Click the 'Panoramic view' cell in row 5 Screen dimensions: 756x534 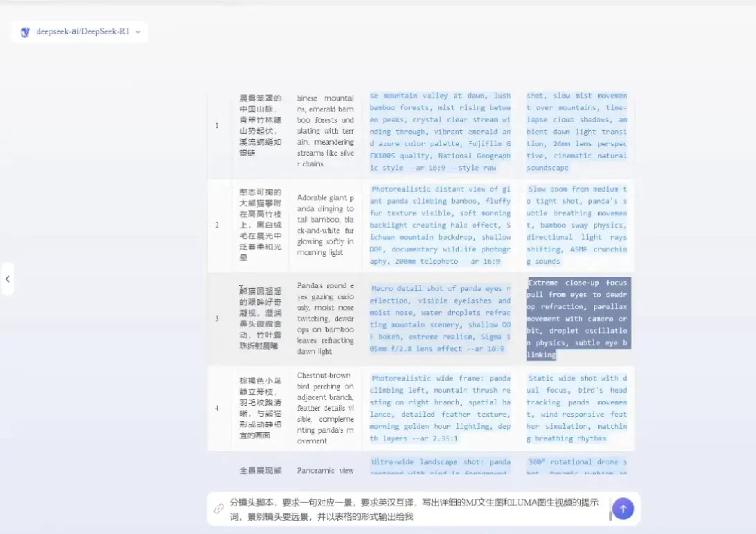(325, 470)
